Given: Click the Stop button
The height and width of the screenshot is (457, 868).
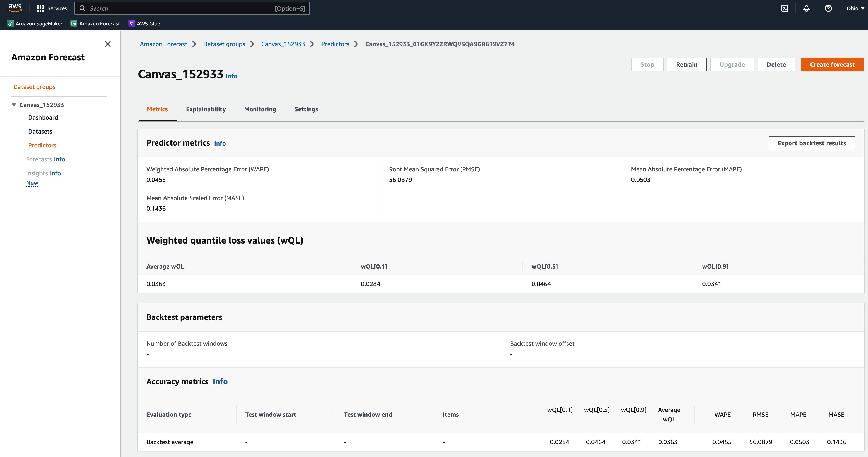Looking at the screenshot, I should pos(647,64).
